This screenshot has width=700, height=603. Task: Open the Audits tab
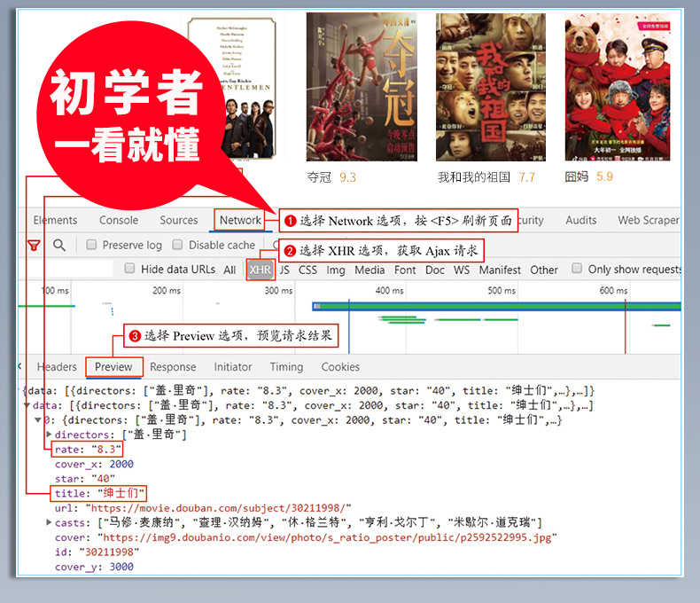580,220
